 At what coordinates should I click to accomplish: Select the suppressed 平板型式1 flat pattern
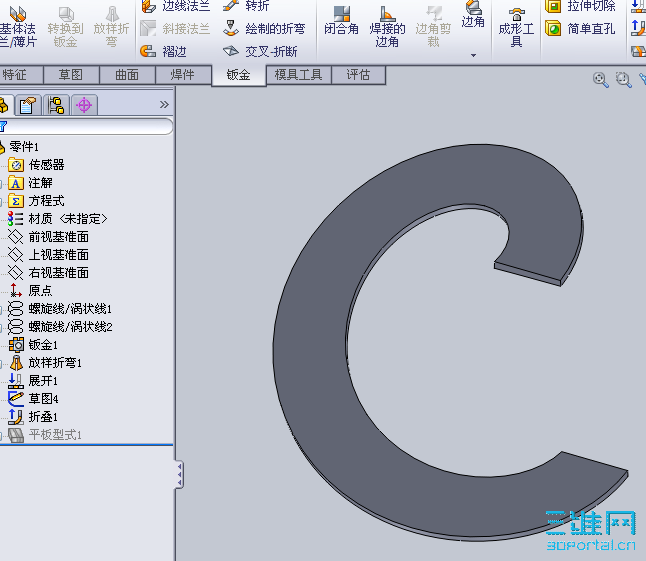pyautogui.click(x=45, y=435)
